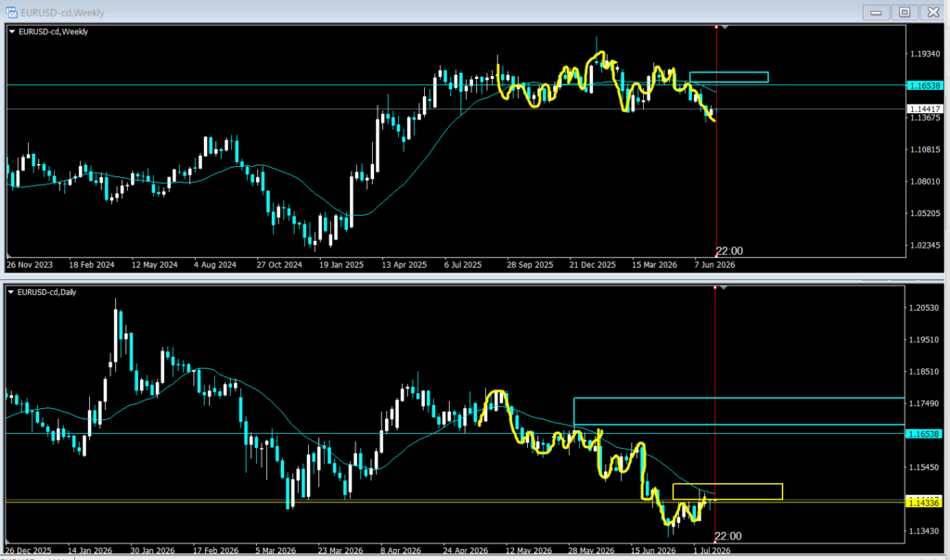This screenshot has height=560, width=950.
Task: Click the 5 Mar 2026 date label
Action: click(x=275, y=551)
